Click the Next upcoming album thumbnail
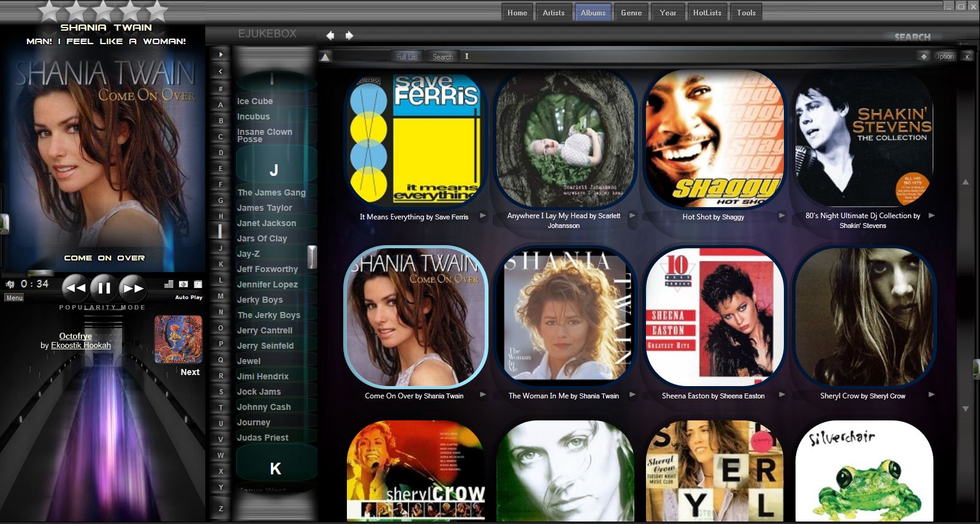This screenshot has width=980, height=524. click(178, 339)
